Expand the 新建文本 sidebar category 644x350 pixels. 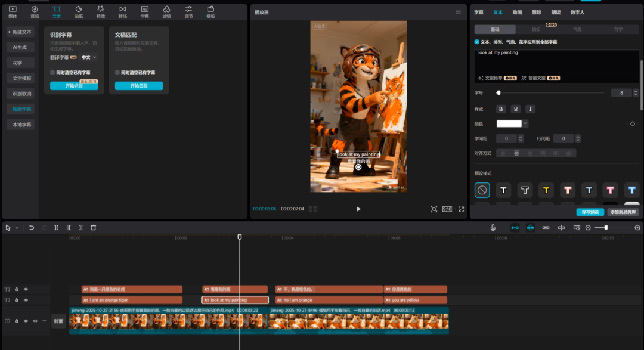[x=20, y=32]
